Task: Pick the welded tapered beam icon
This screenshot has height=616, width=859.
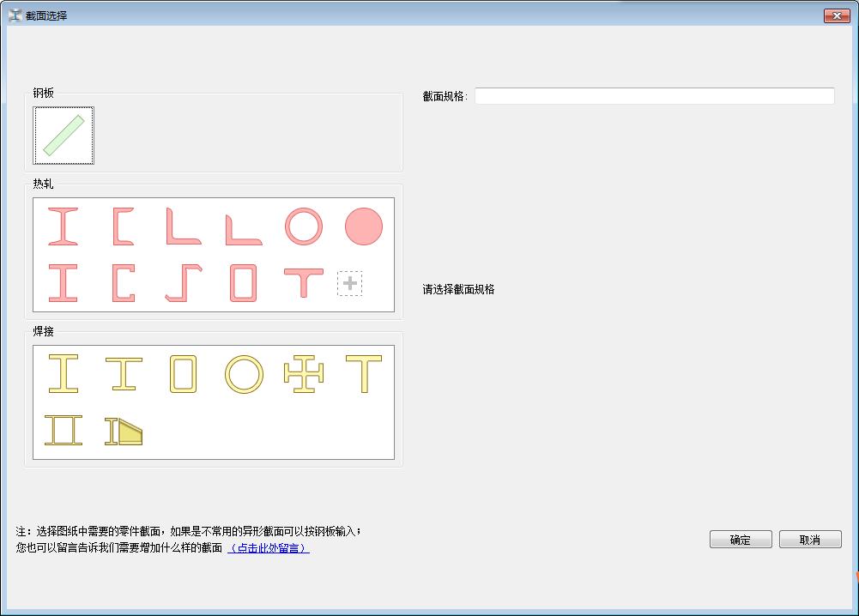Action: coord(124,432)
